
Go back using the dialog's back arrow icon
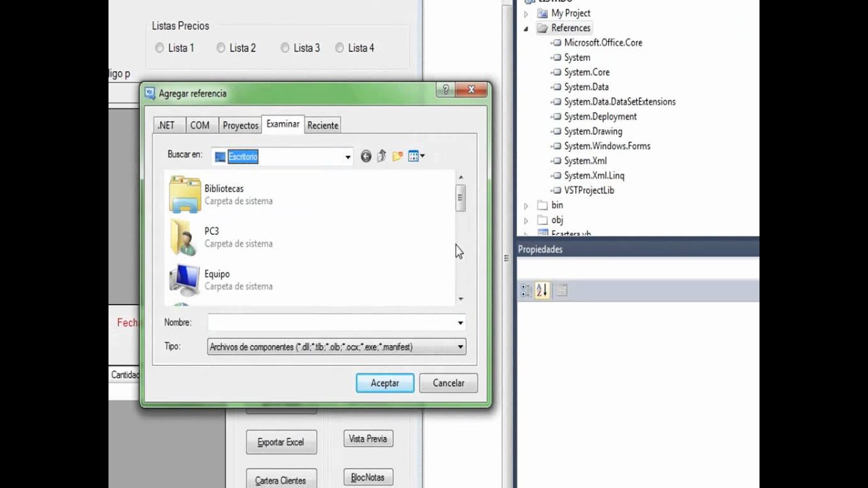366,157
